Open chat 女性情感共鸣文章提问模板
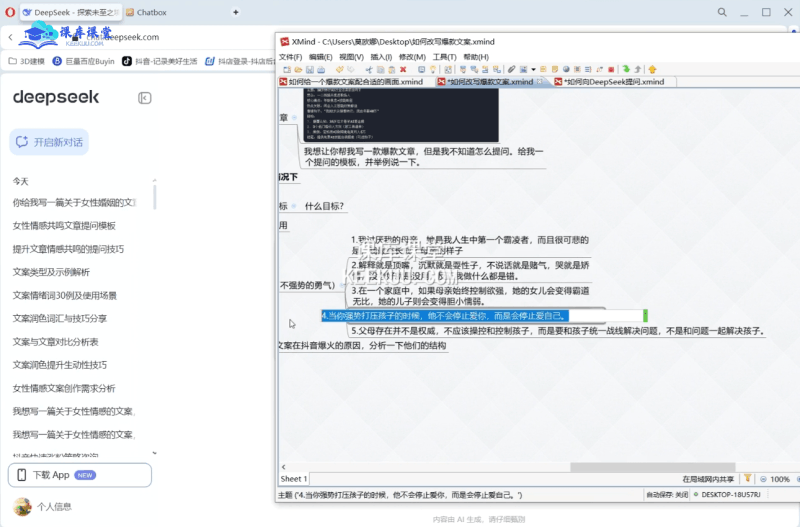This screenshot has height=527, width=800. (64, 225)
